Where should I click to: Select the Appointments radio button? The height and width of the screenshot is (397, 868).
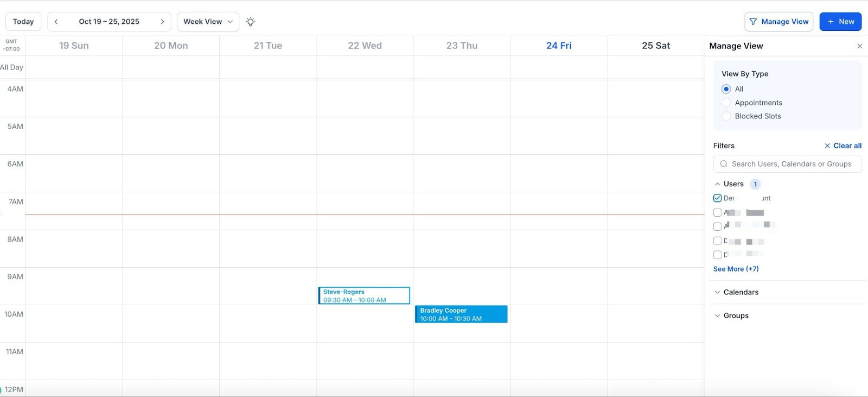click(726, 103)
